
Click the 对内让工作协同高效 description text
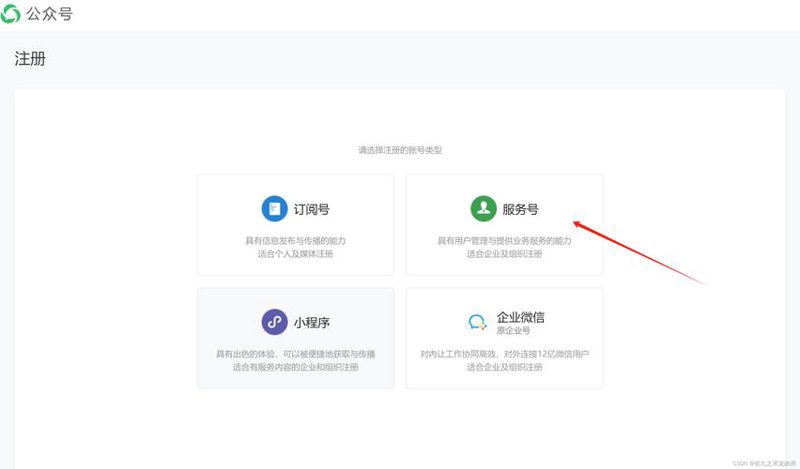click(x=505, y=354)
